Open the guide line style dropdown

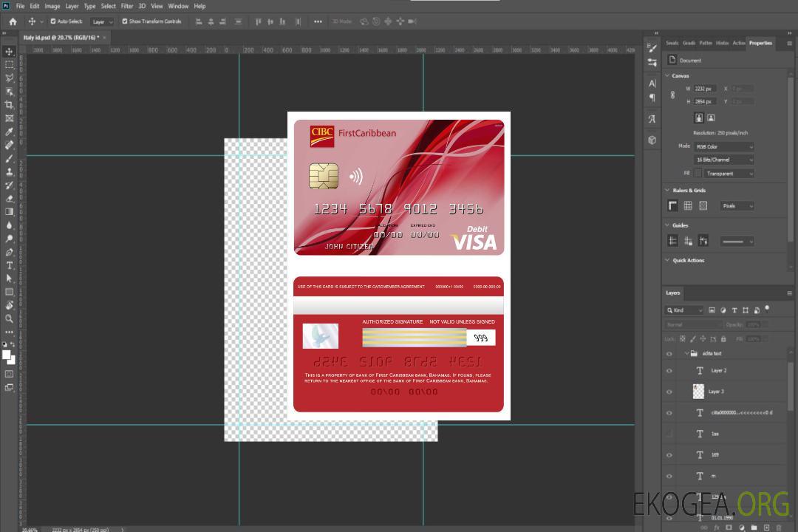point(737,242)
